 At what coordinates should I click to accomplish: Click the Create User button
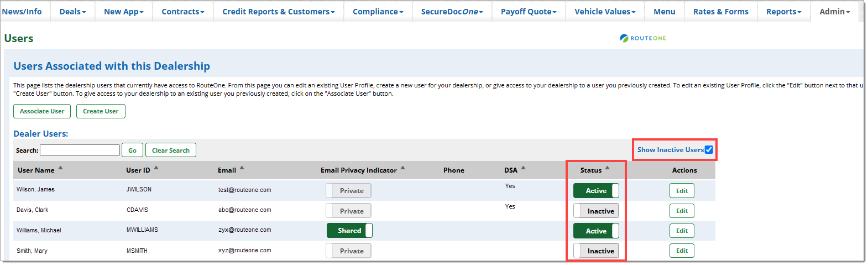pos(101,111)
